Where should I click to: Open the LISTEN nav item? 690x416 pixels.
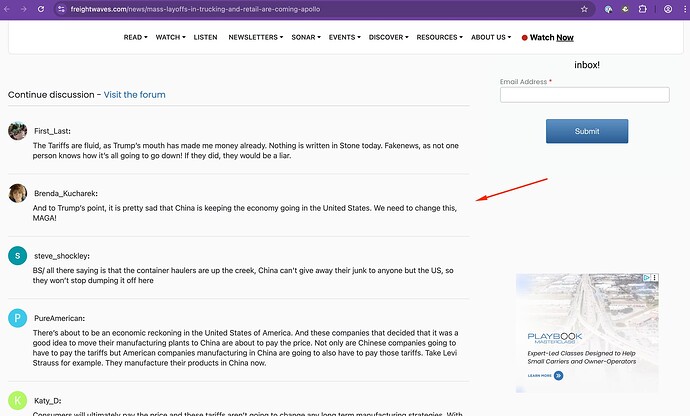206,37
